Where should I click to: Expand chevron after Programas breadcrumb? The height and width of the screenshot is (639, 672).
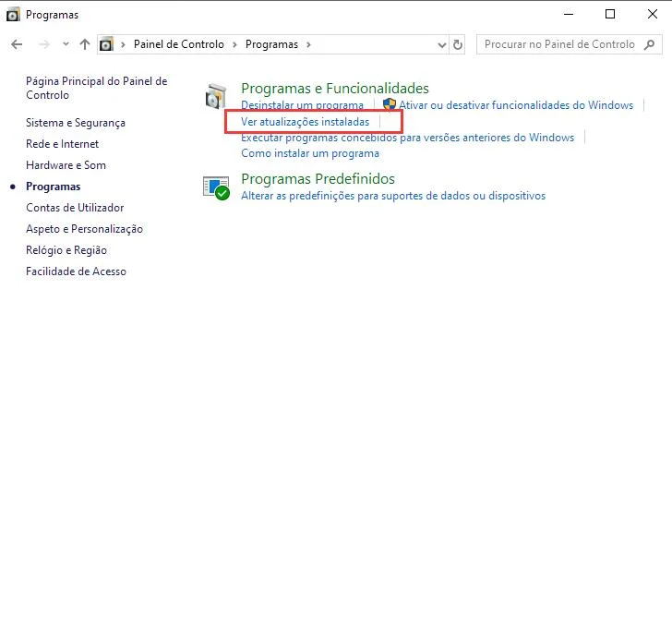coord(308,44)
